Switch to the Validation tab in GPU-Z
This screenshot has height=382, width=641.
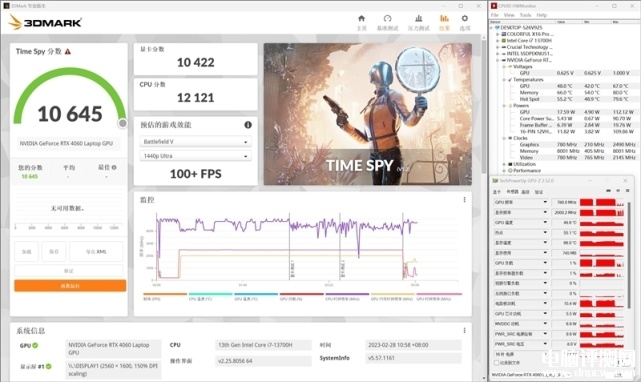(x=539, y=192)
